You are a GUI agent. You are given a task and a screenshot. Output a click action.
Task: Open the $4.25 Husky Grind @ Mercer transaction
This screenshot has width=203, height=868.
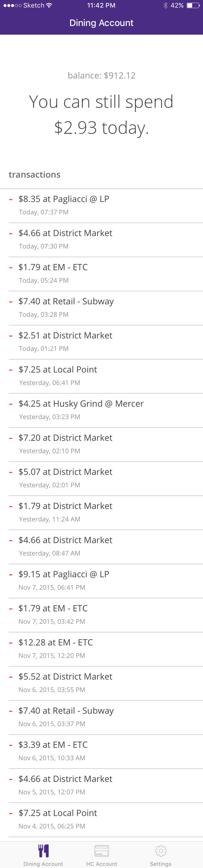point(106,410)
